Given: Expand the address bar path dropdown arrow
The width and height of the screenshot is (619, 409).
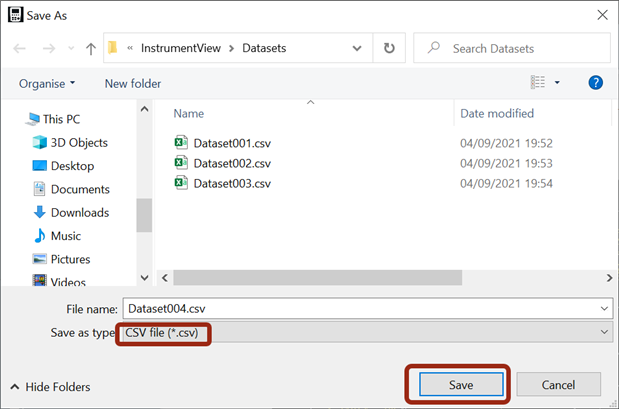Looking at the screenshot, I should (358, 48).
